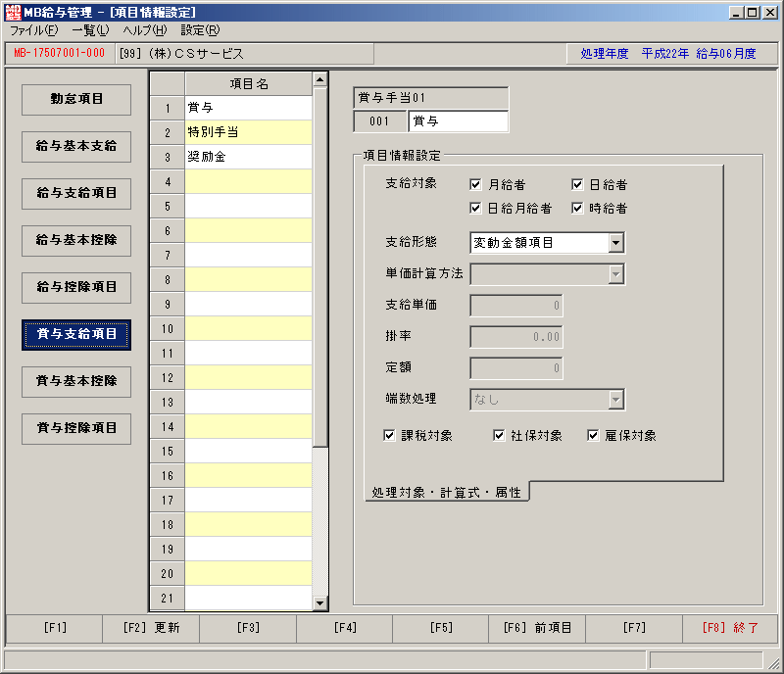Open the ヘルプ(H) menu
Viewport: 784px width, 674px height.
pos(145,30)
